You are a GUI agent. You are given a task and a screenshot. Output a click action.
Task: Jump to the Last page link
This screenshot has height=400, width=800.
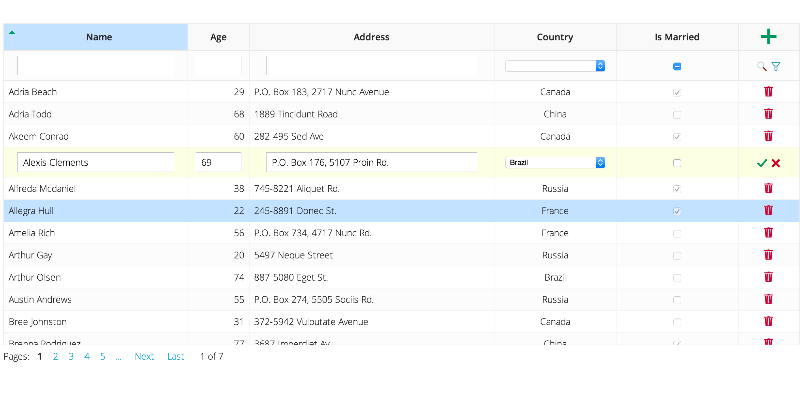pos(175,356)
